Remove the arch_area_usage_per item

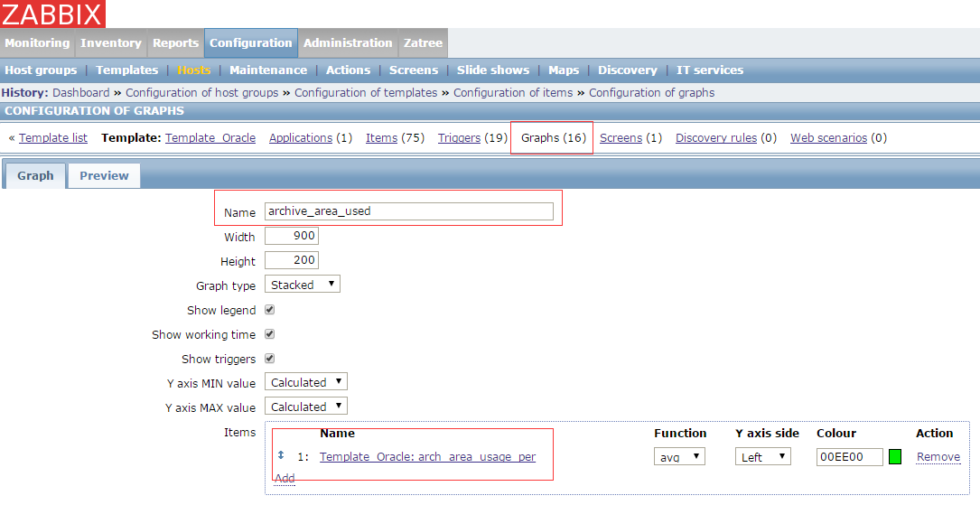938,457
